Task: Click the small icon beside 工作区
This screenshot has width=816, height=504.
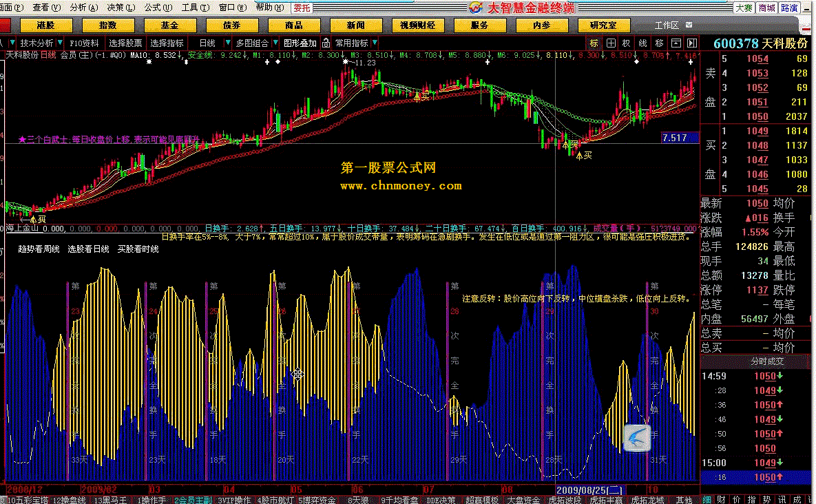Action: [x=689, y=25]
